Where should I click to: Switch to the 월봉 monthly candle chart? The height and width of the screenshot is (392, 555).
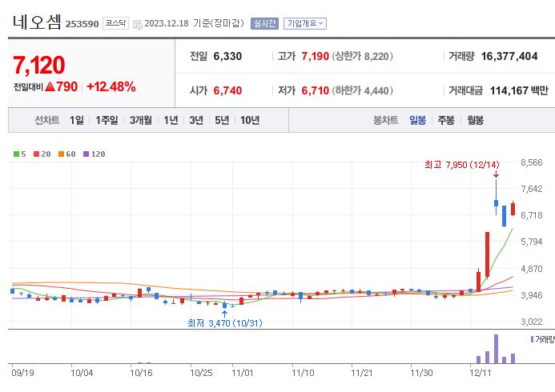pos(476,121)
